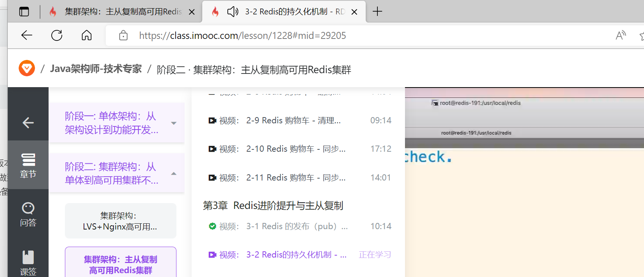Open the 课签 bookmarks panel
The width and height of the screenshot is (644, 277).
tap(28, 263)
